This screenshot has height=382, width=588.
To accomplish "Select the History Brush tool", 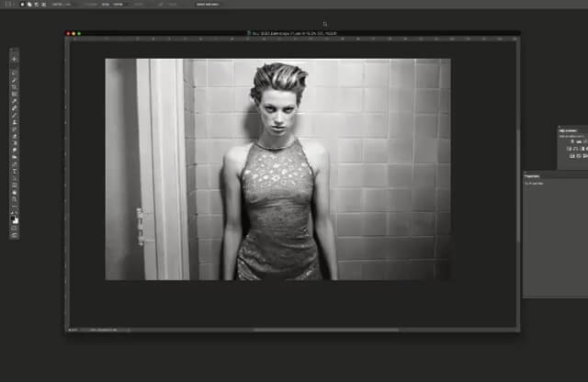I will coord(15,129).
